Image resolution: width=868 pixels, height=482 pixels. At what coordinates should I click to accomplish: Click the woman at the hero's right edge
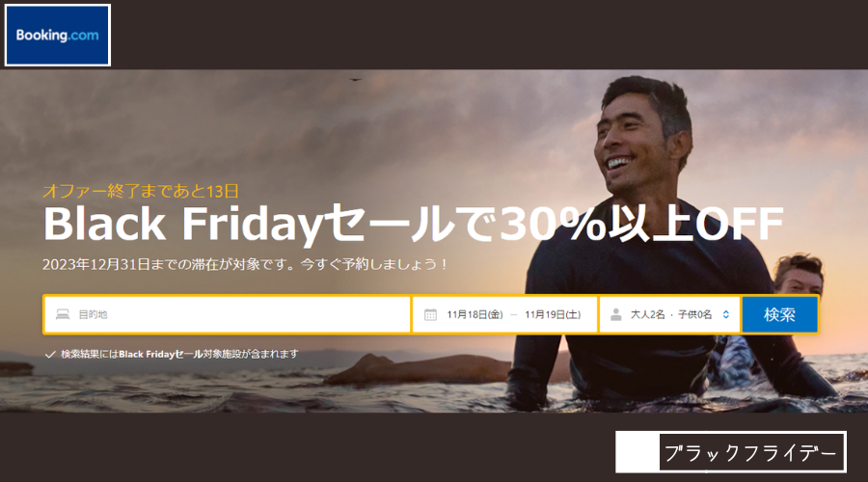point(798,275)
